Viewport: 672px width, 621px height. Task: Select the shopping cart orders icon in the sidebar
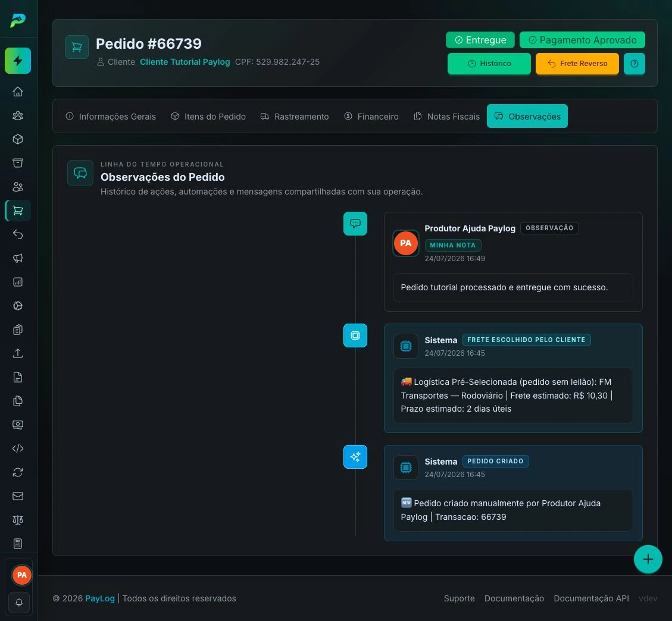pos(18,211)
